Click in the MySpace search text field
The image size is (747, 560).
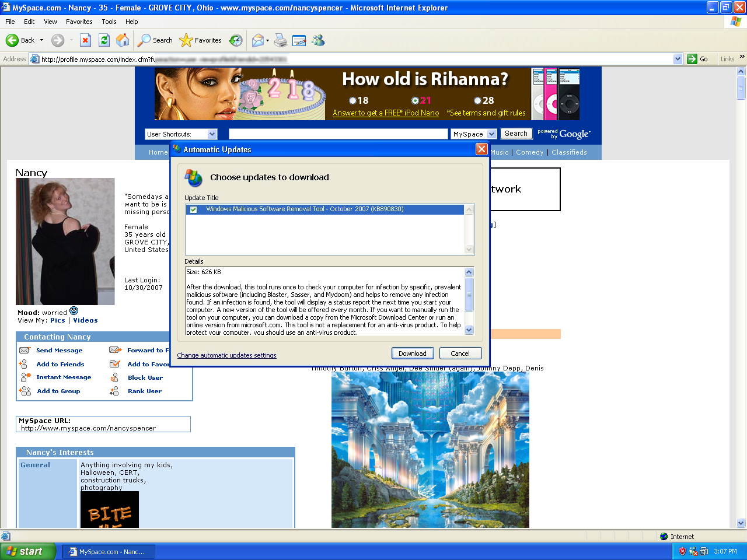coord(338,134)
